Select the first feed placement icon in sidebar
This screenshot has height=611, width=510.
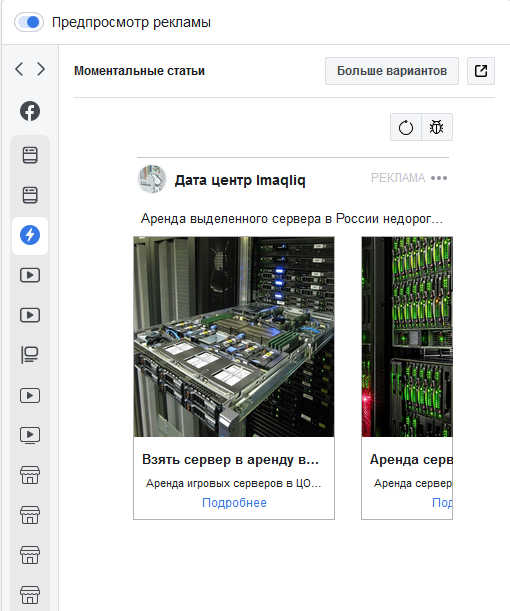(30, 155)
